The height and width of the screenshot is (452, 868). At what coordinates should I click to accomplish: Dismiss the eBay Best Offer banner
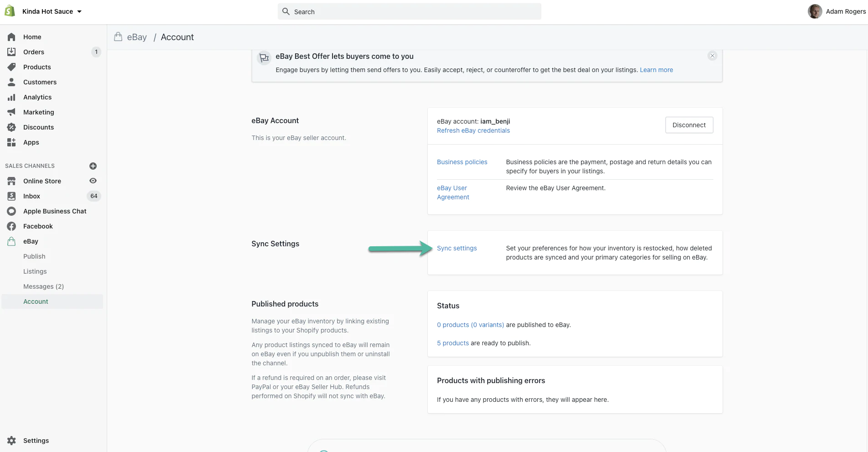712,56
